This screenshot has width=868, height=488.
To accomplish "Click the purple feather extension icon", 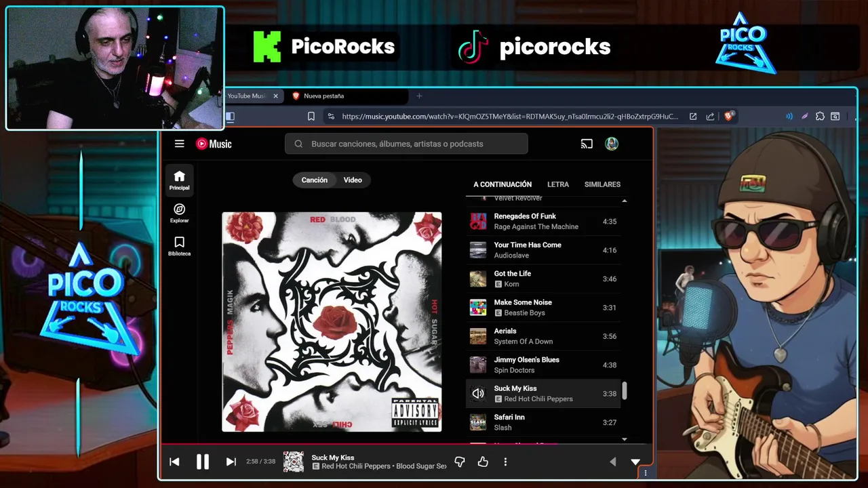I will [804, 117].
